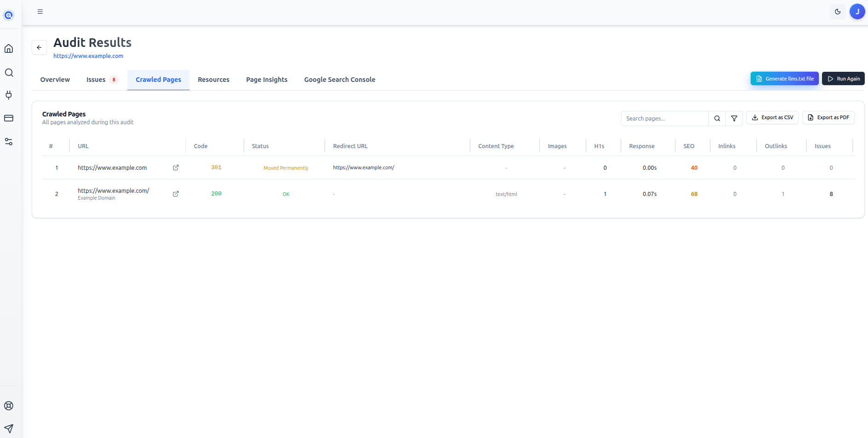Switch to the Page Insights tab
Screen dimensions: 868x438
pos(266,80)
